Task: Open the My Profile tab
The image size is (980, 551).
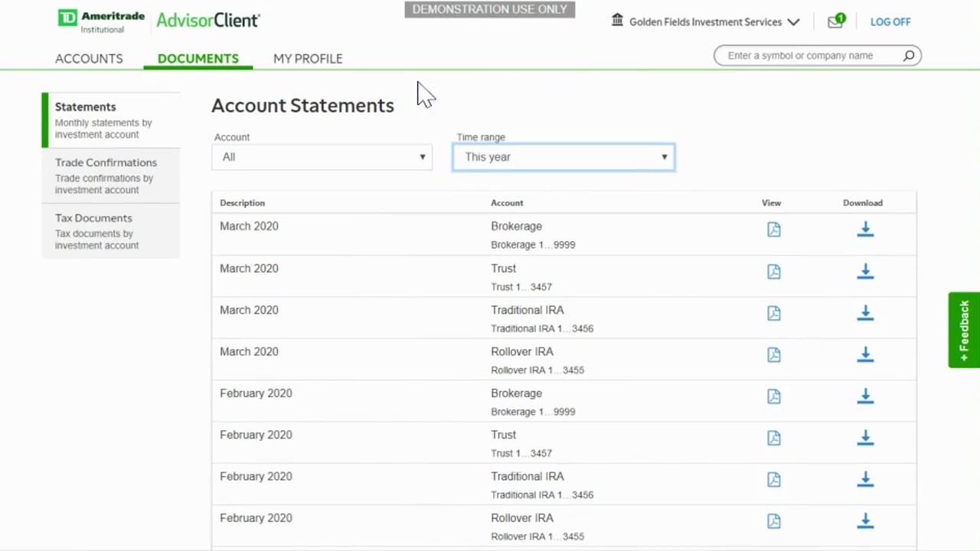Action: pos(308,58)
